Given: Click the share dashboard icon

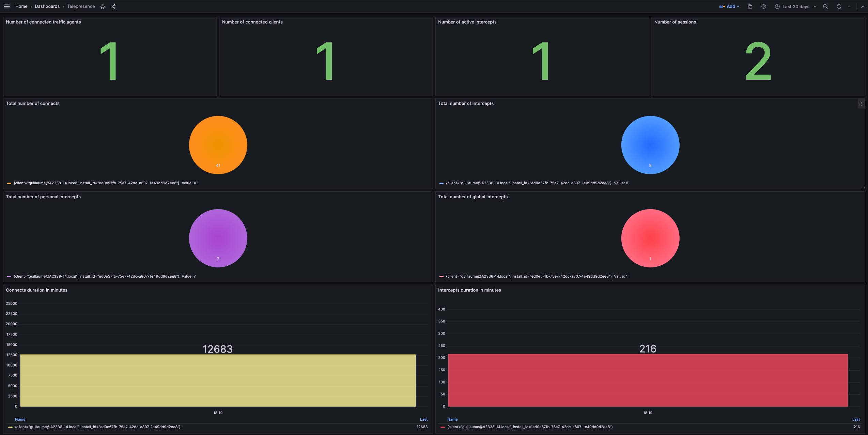Looking at the screenshot, I should pyautogui.click(x=113, y=6).
